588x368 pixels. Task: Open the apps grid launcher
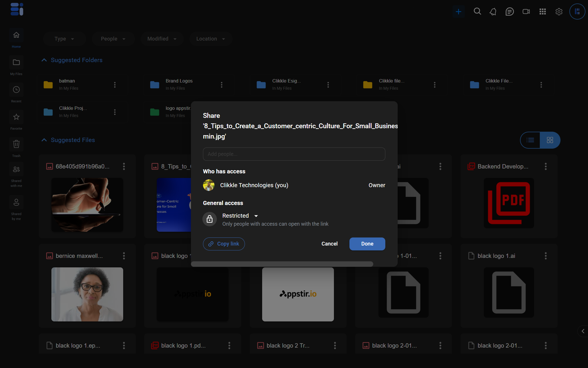click(542, 11)
